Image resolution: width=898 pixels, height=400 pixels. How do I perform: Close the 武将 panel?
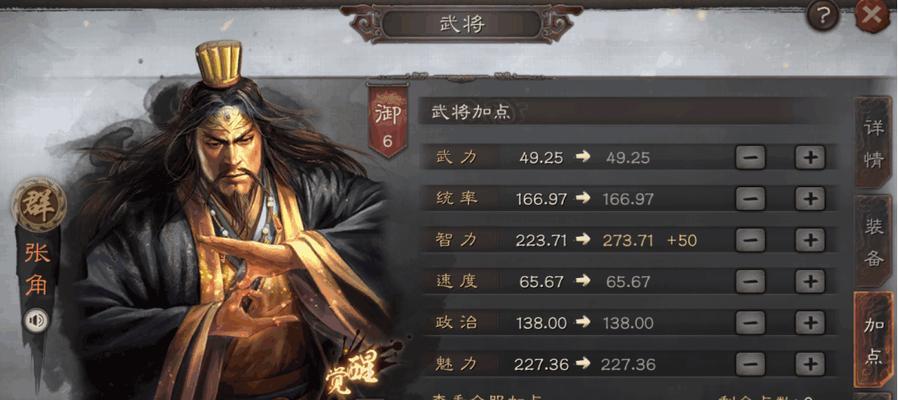pyautogui.click(x=872, y=15)
